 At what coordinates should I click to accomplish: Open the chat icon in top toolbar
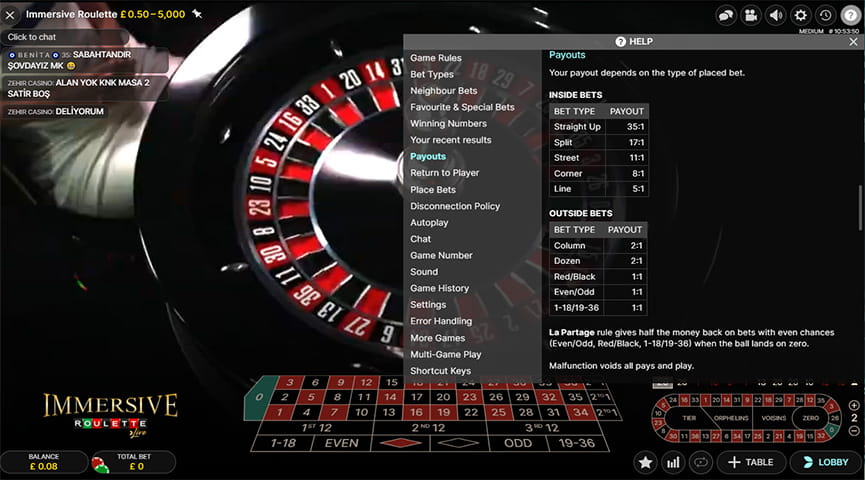point(726,15)
